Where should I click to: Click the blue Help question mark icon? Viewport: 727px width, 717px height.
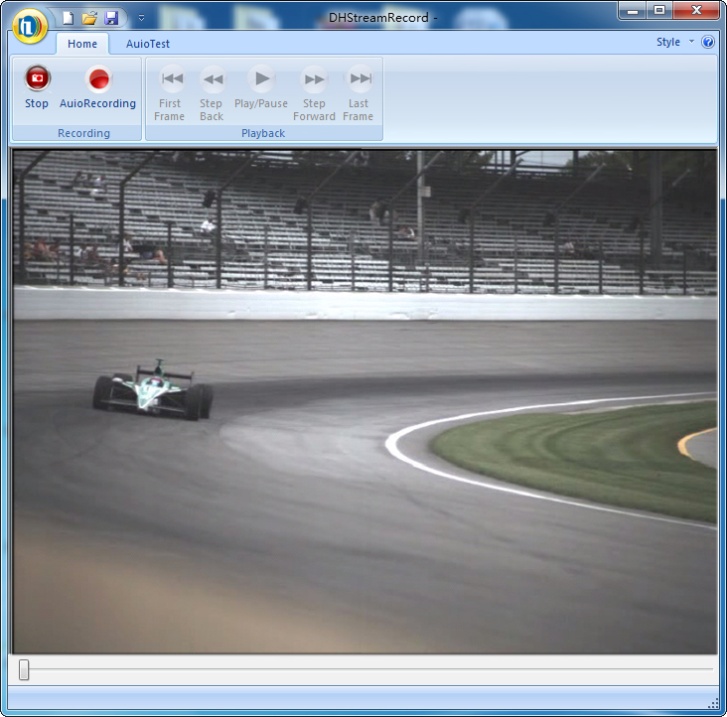tap(708, 42)
